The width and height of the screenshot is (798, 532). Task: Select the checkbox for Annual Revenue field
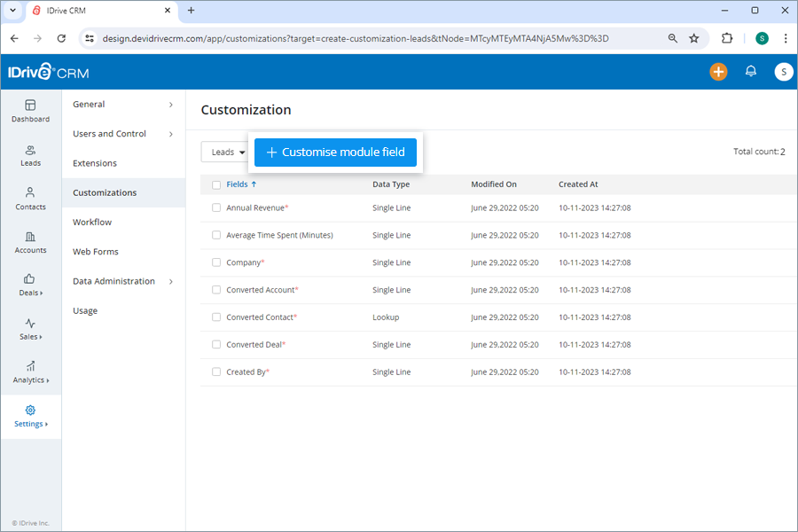tap(216, 207)
